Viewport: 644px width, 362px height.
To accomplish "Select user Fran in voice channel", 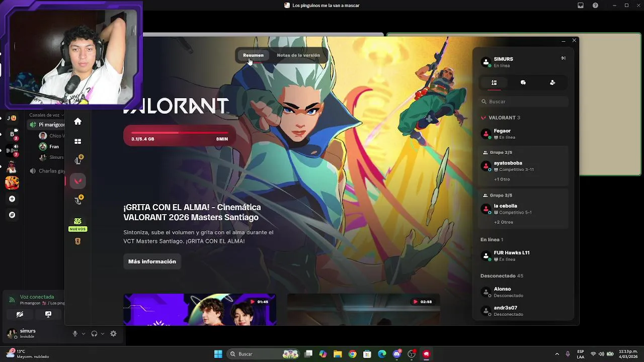I will click(x=50, y=147).
